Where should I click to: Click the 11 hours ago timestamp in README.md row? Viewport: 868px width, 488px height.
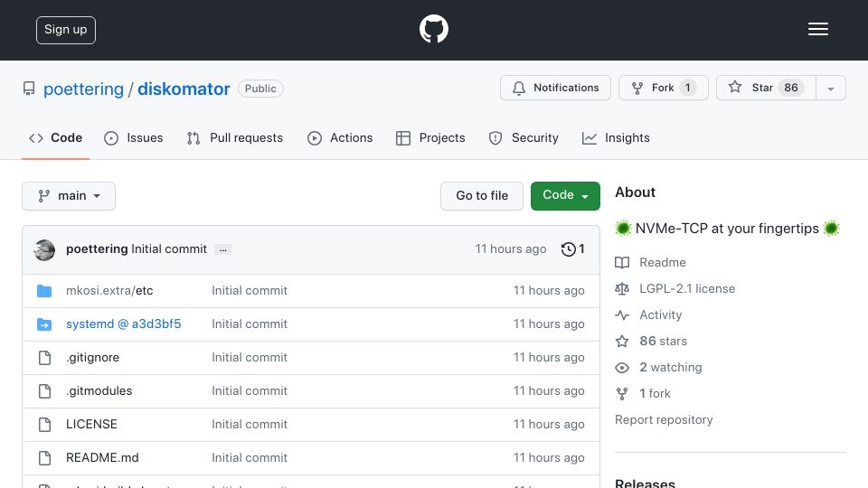(549, 457)
